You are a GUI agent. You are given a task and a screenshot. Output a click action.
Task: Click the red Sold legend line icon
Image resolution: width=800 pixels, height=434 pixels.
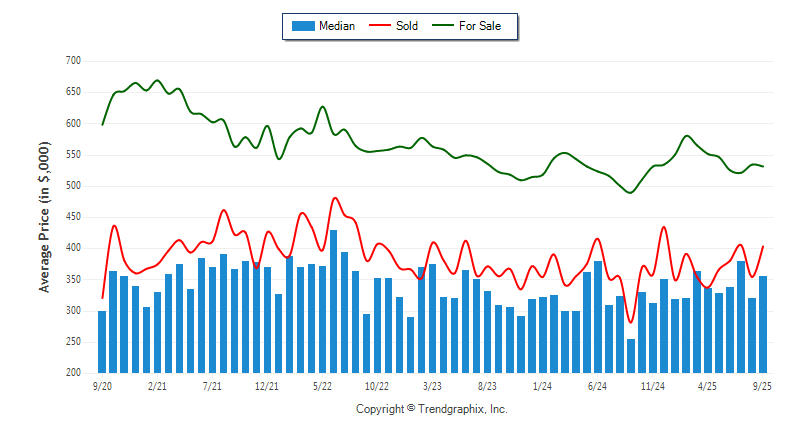(x=376, y=26)
